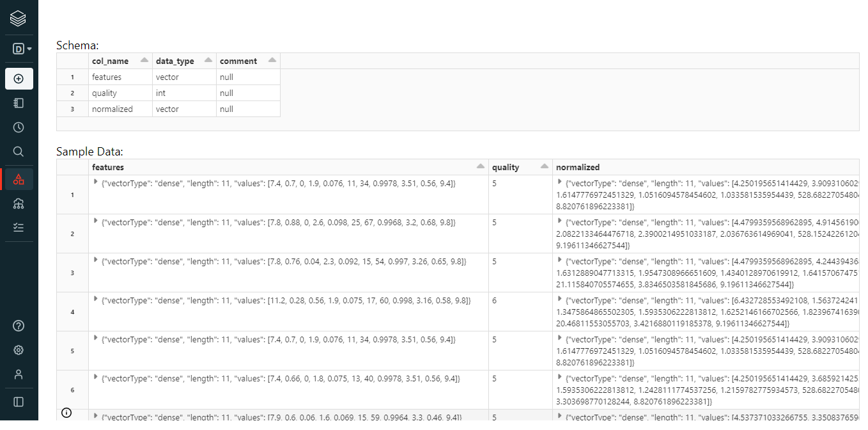
Task: Expand normalized vector in sample row 6
Action: point(560,378)
